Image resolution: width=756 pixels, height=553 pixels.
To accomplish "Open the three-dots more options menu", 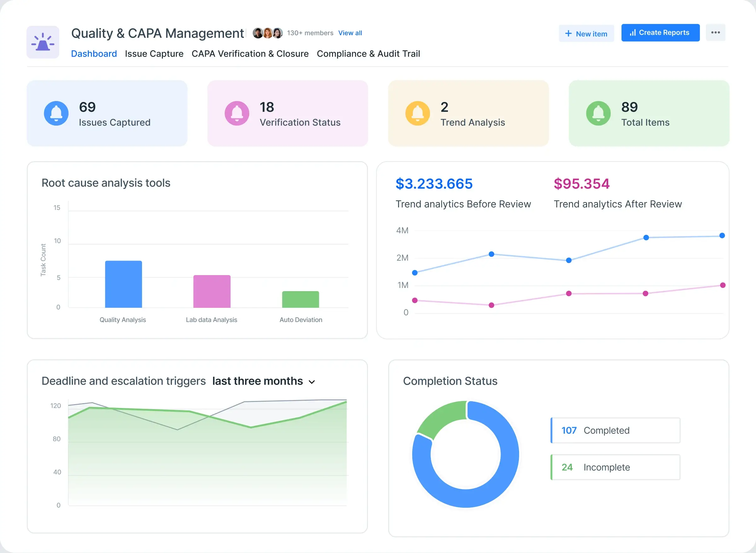I will tap(715, 32).
